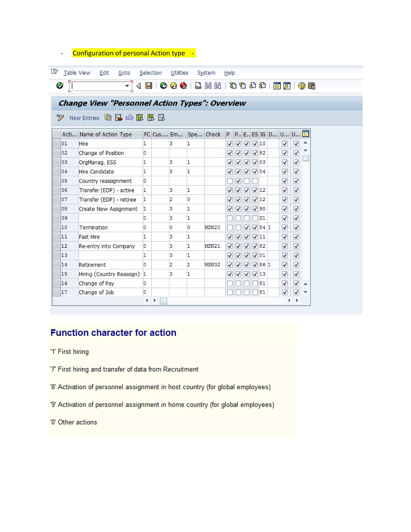Check the ES checkbox for Change of Pay
Viewport: 411px width, 532px height.
[x=255, y=283]
